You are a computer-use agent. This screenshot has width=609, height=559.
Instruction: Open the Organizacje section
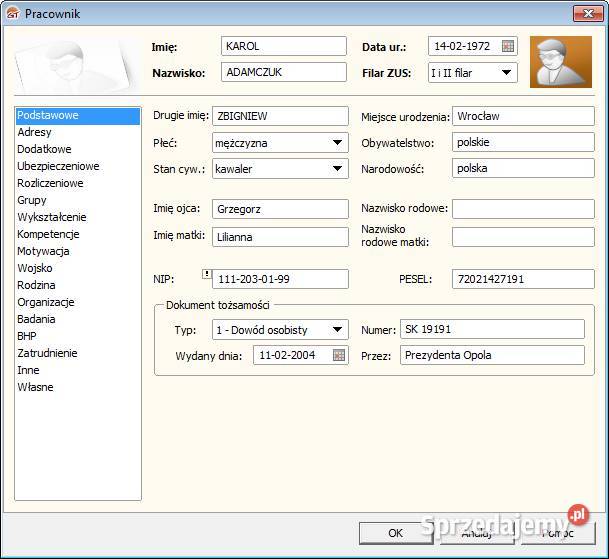[x=78, y=303]
